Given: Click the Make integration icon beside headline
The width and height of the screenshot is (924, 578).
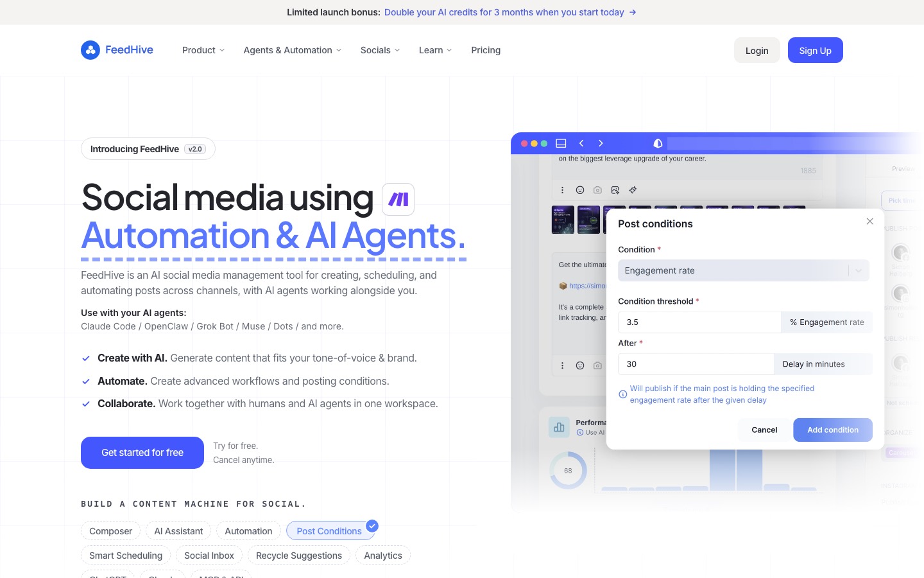Looking at the screenshot, I should 398,199.
